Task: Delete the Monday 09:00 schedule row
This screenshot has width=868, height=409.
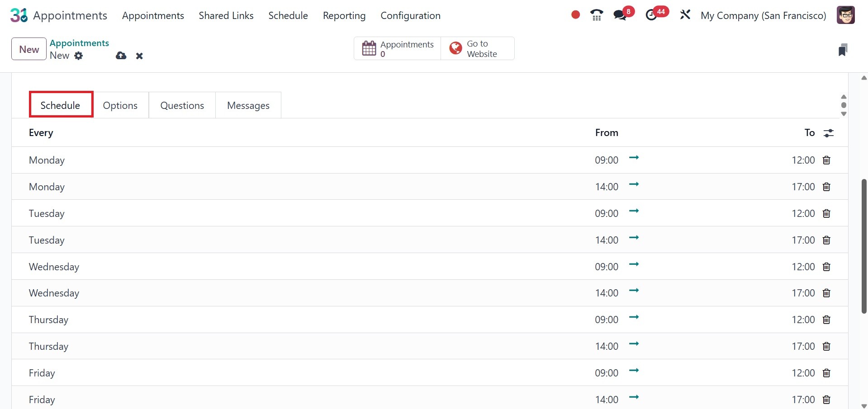Action: 826,160
